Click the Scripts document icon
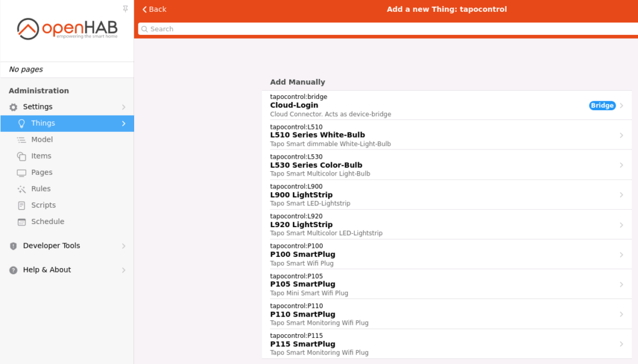This screenshot has height=364, width=638. 22,205
